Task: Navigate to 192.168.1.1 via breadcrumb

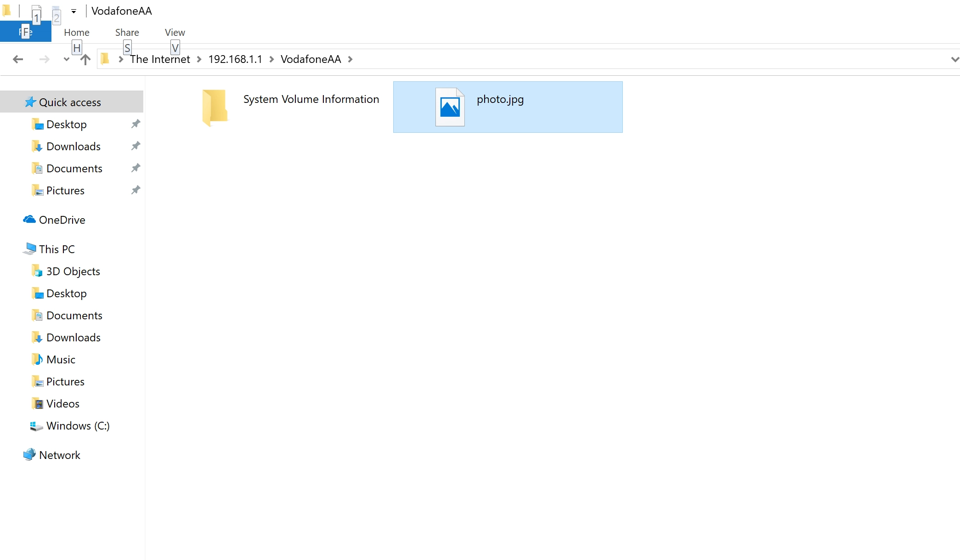Action: point(235,59)
